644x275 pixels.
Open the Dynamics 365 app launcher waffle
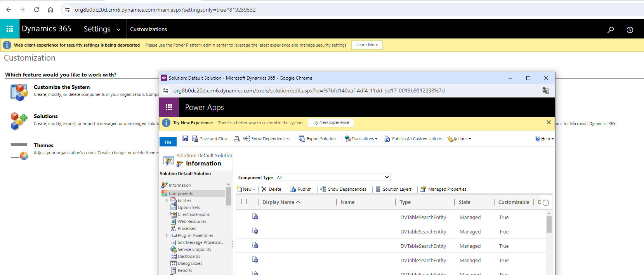[x=10, y=29]
